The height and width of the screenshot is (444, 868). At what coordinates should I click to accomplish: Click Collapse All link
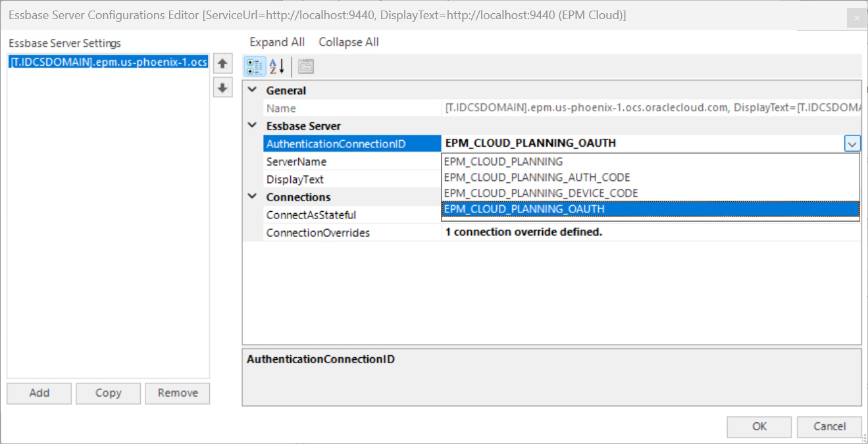coord(349,42)
